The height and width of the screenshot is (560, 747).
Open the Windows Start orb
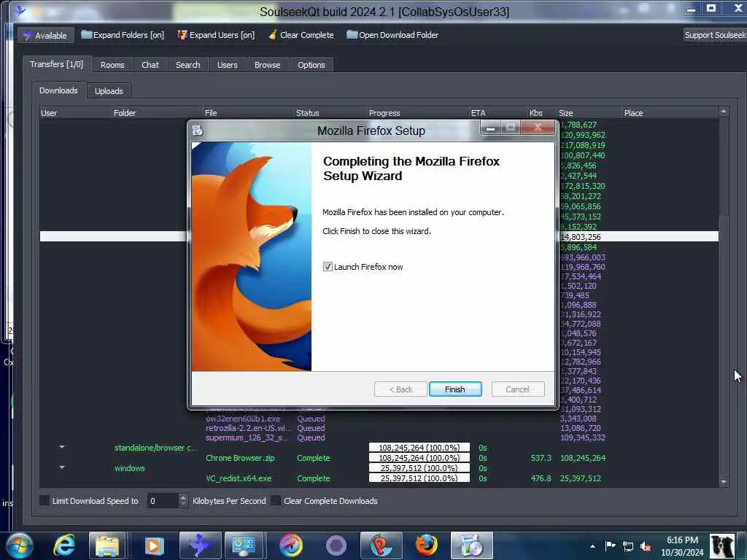pyautogui.click(x=20, y=545)
